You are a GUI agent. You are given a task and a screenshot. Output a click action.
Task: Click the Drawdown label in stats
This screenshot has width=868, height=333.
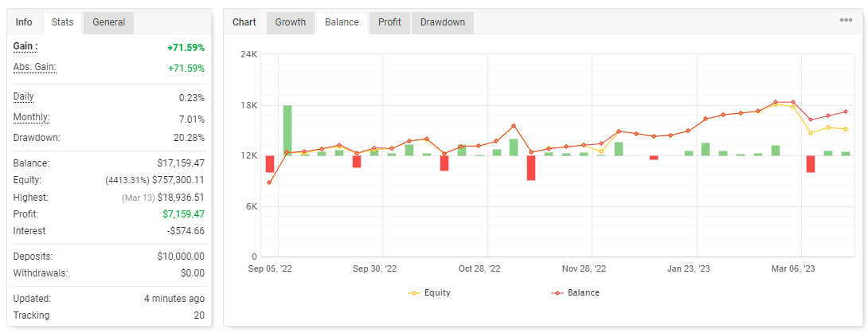pyautogui.click(x=37, y=137)
